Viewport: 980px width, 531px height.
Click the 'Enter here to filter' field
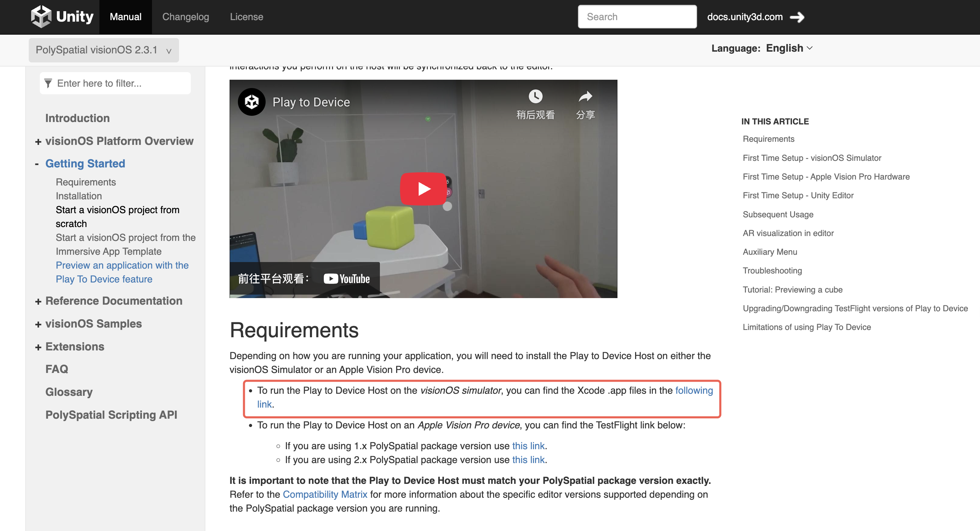point(115,84)
